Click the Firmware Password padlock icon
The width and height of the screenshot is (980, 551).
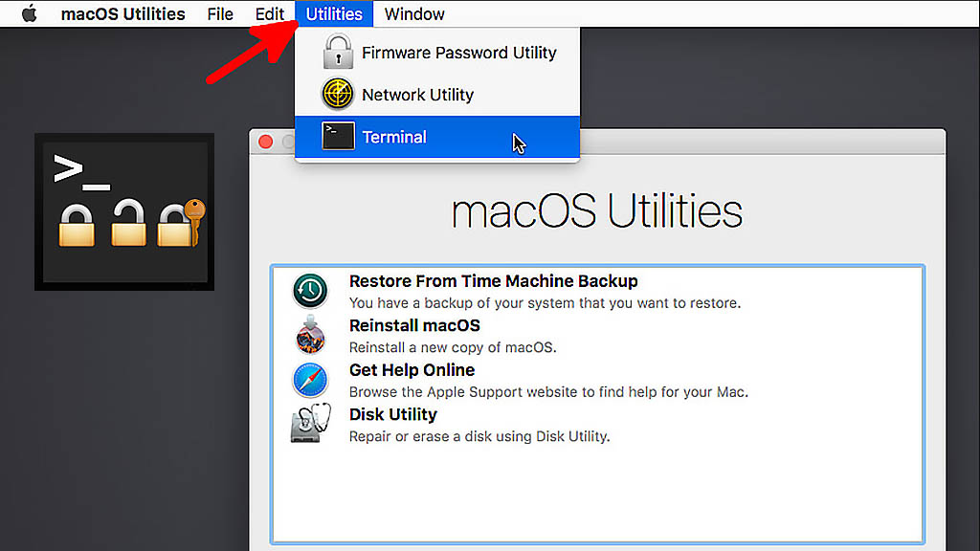[338, 52]
